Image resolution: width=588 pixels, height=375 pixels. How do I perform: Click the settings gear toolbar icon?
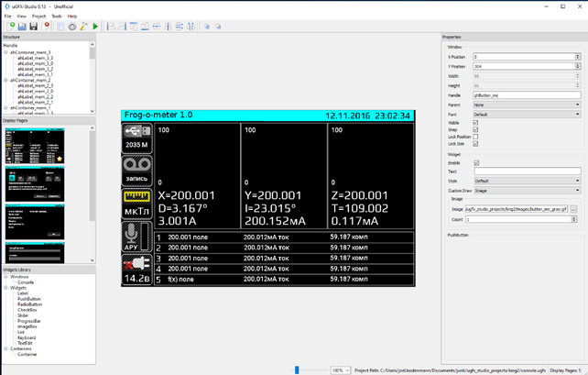point(71,27)
